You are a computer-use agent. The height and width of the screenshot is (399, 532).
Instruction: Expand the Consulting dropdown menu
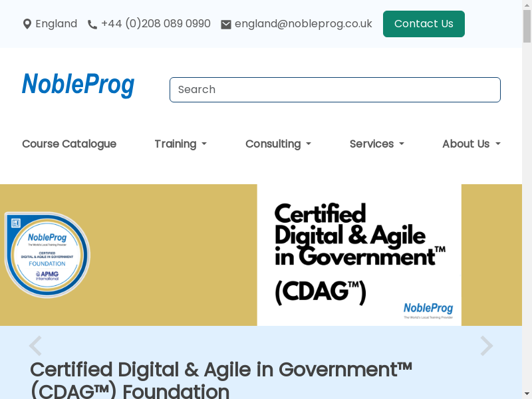278,144
